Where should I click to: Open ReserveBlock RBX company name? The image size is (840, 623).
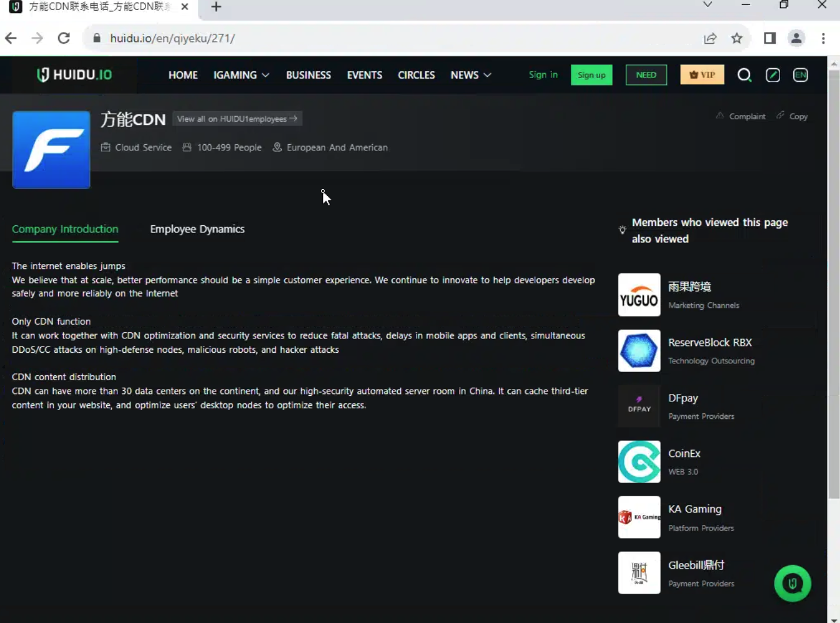[710, 343]
